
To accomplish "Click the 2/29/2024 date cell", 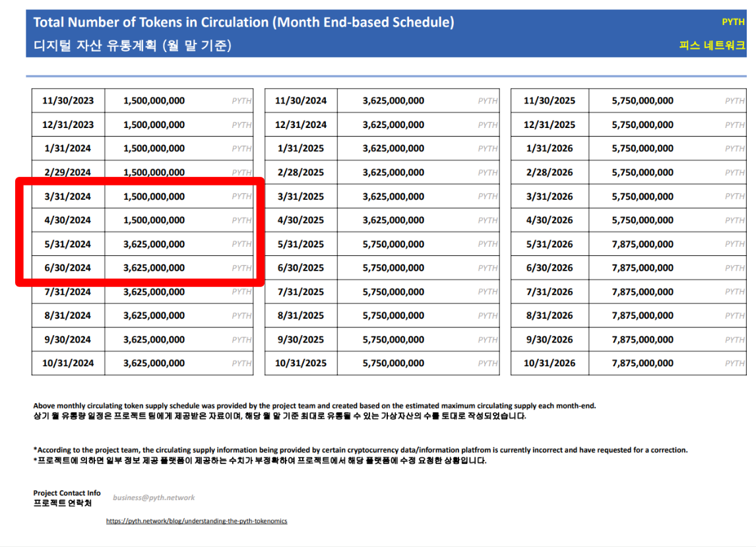I will point(68,172).
